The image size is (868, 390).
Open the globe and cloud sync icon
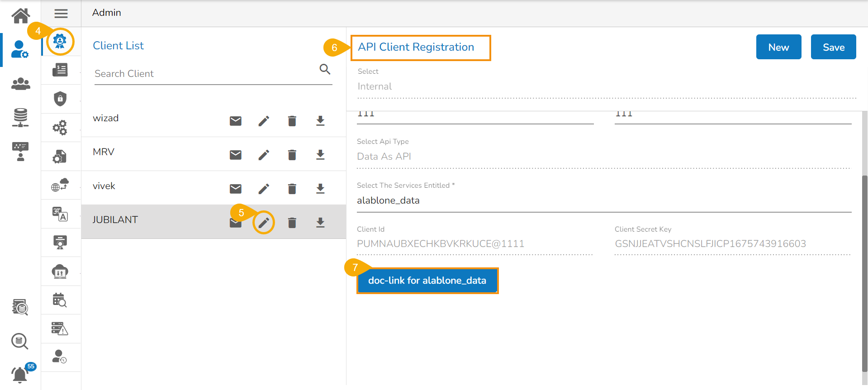tap(60, 185)
